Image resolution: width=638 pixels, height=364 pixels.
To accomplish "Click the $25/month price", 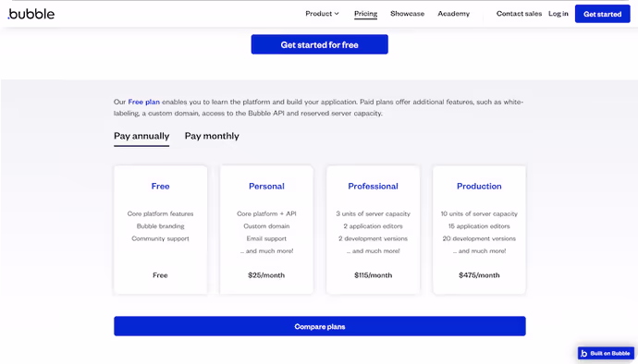I will (266, 275).
